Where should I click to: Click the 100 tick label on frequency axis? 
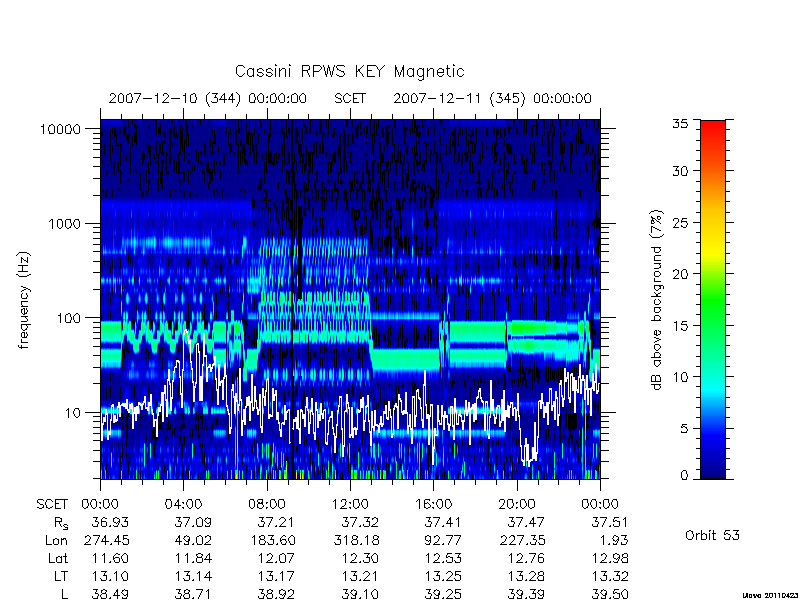pyautogui.click(x=69, y=318)
